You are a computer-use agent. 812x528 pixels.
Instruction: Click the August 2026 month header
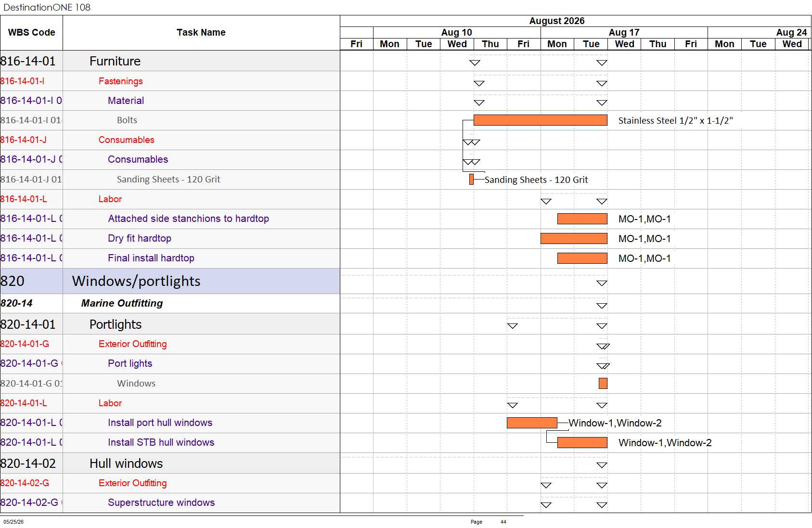[557, 21]
